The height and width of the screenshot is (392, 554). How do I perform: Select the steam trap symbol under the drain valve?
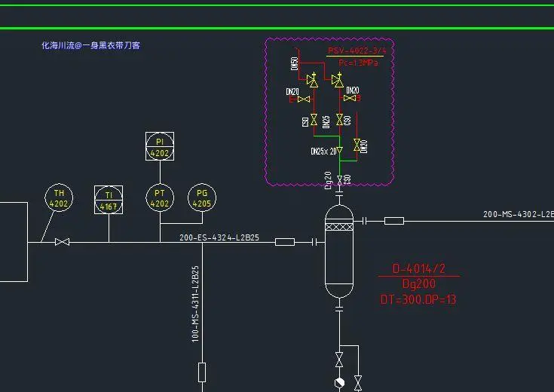(x=339, y=383)
